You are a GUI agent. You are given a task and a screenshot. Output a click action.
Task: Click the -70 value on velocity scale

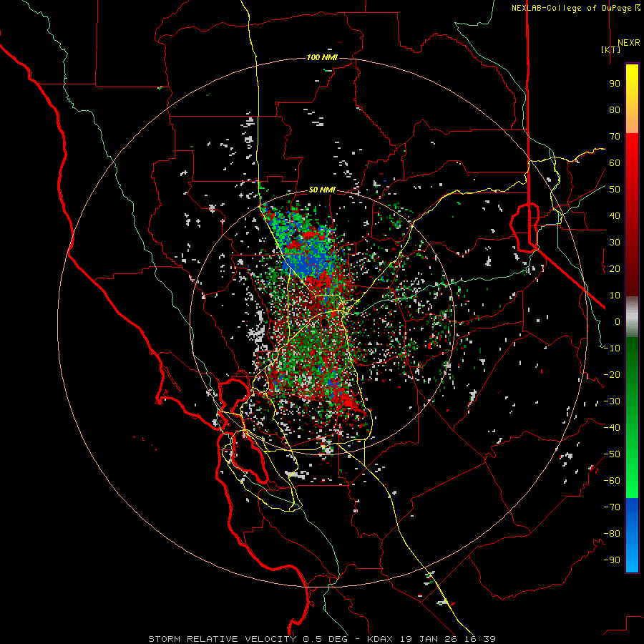[x=612, y=507]
